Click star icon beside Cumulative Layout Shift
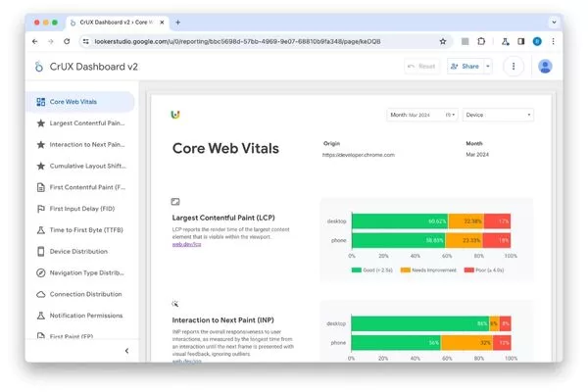588x392 pixels. tap(40, 166)
